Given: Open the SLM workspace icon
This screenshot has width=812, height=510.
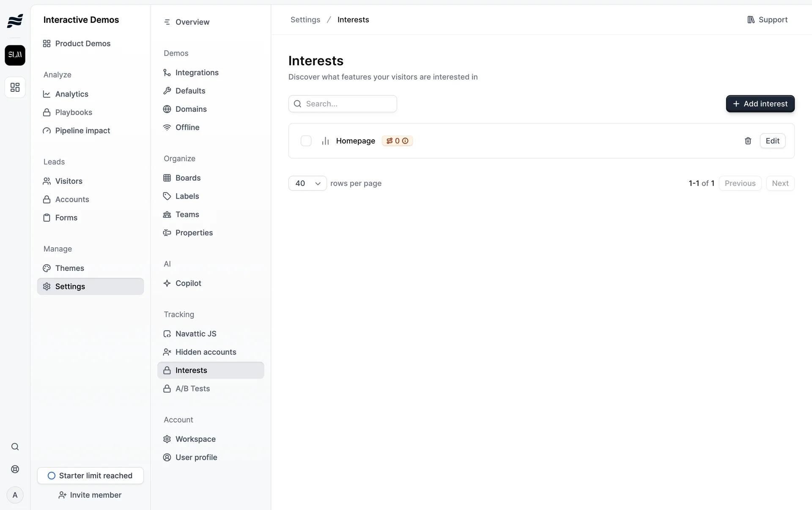Looking at the screenshot, I should pyautogui.click(x=15, y=55).
